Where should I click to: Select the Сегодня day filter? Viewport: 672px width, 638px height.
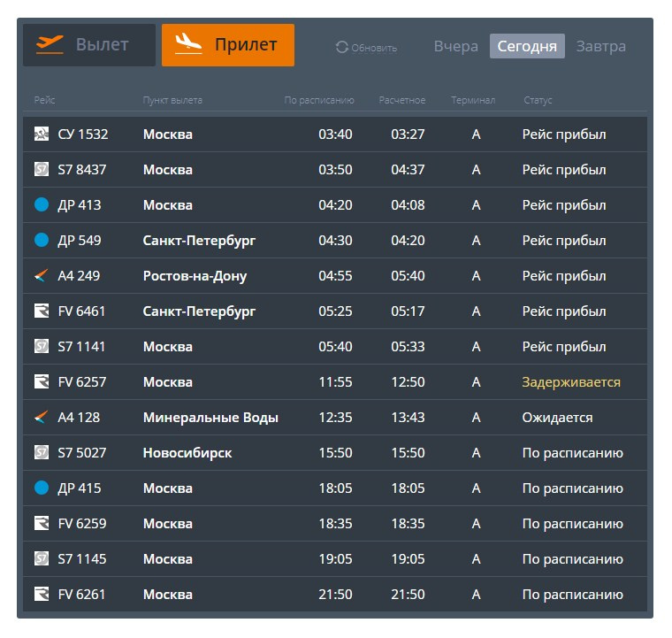click(527, 46)
